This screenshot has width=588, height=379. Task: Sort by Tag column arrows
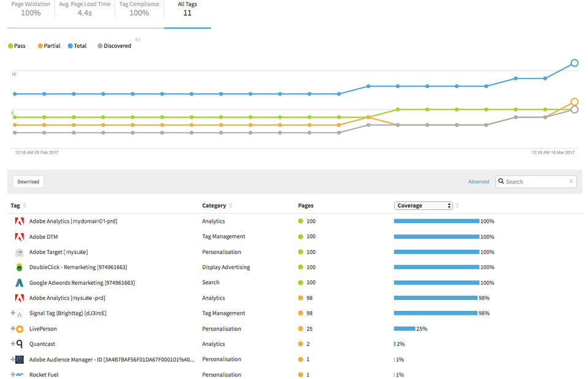click(24, 206)
